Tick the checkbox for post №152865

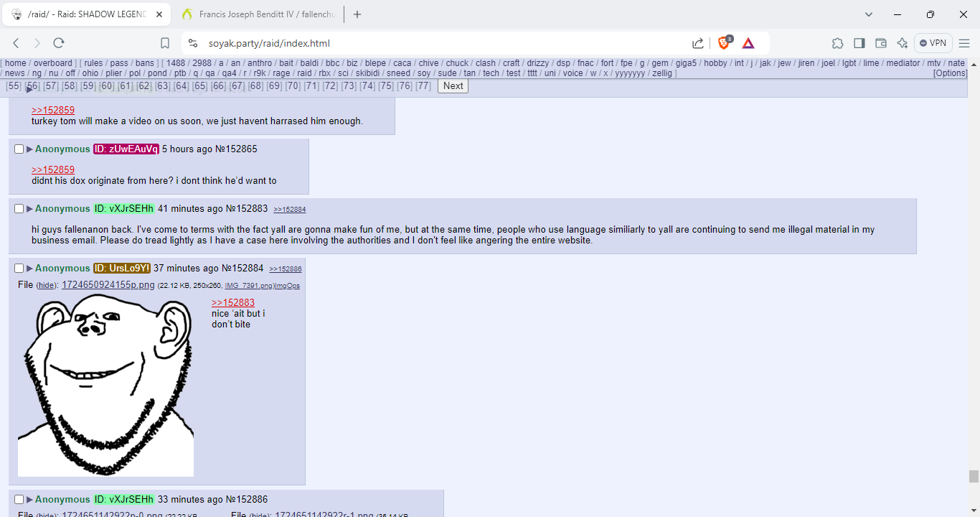coord(19,149)
